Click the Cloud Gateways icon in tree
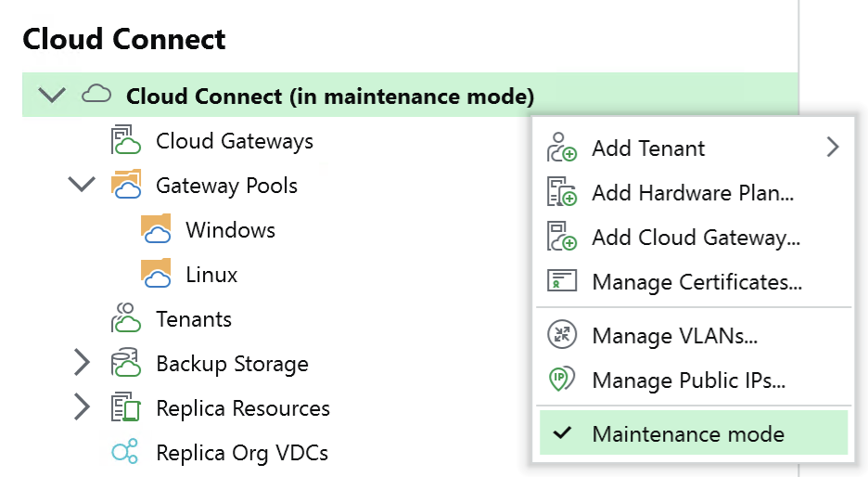 [x=126, y=139]
